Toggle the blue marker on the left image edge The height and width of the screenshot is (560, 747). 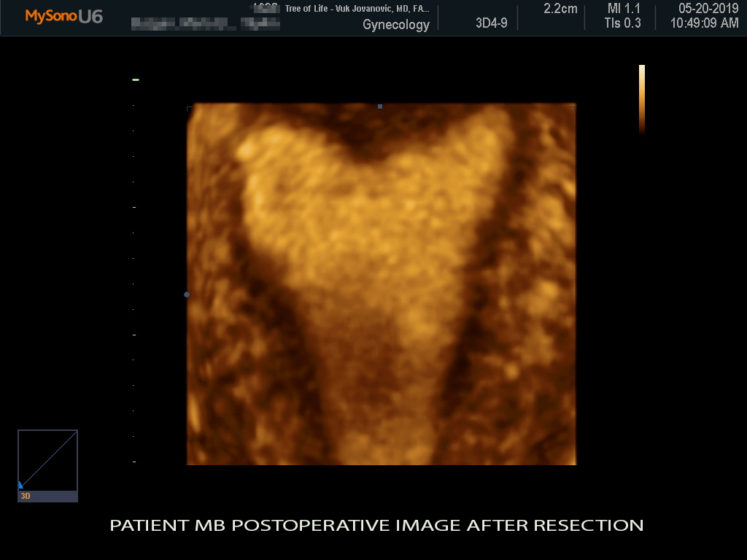187,295
